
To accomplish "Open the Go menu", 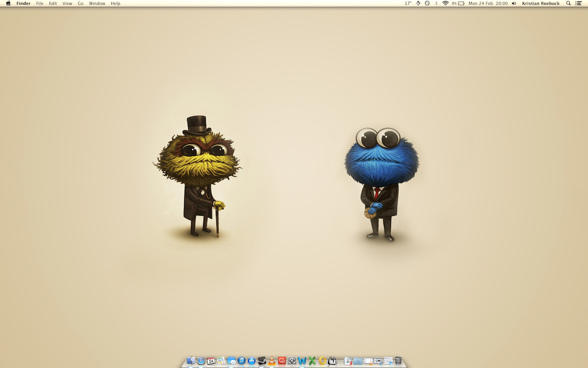I will [81, 4].
